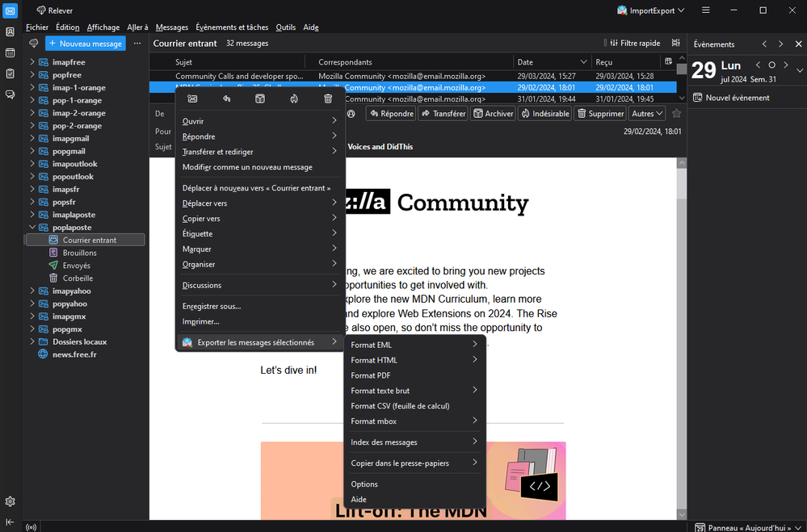Click the Répondre button
The width and height of the screenshot is (807, 532).
point(392,114)
